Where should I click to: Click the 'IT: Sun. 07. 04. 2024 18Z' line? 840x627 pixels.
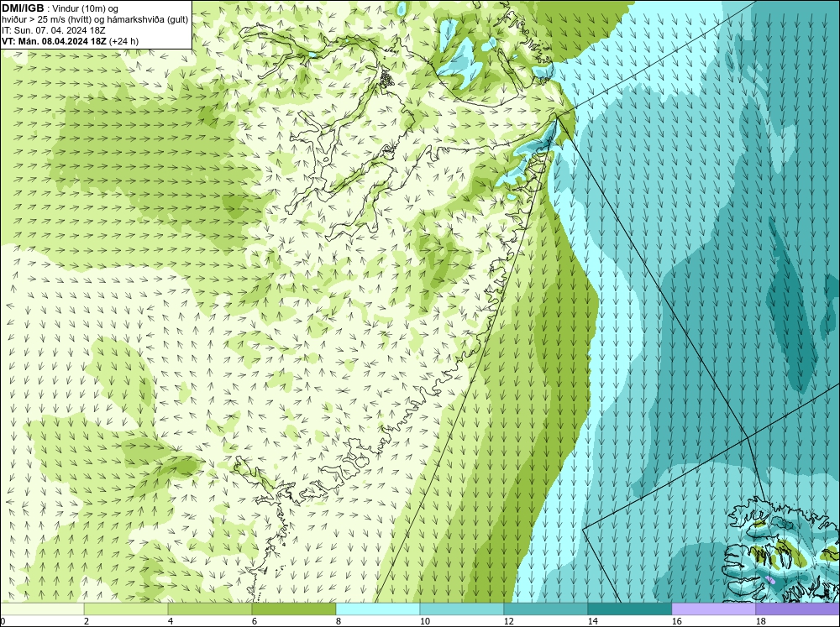click(54, 30)
